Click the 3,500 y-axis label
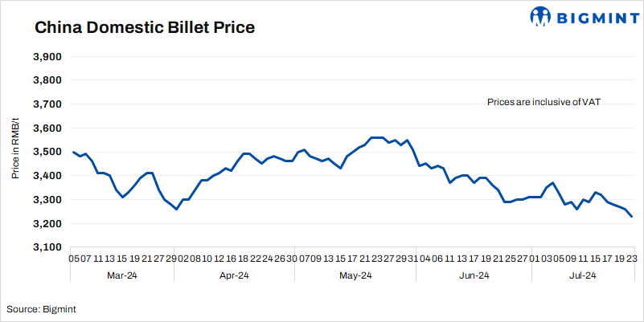The height and width of the screenshot is (322, 644). pyautogui.click(x=47, y=152)
